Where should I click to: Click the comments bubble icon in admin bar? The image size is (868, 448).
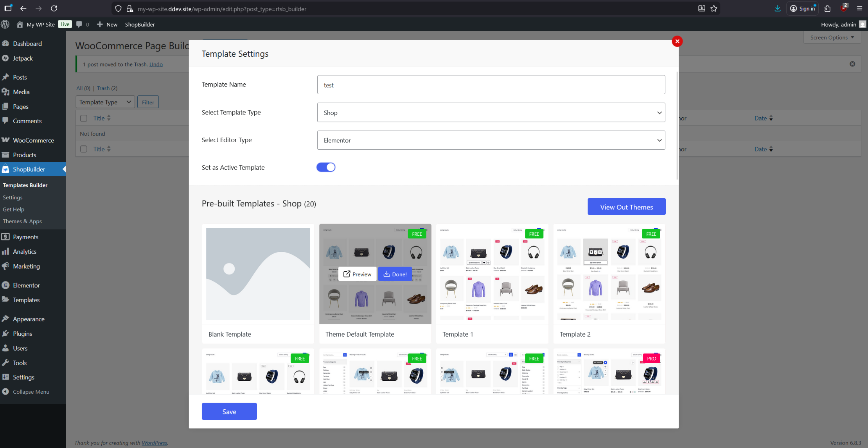[79, 24]
